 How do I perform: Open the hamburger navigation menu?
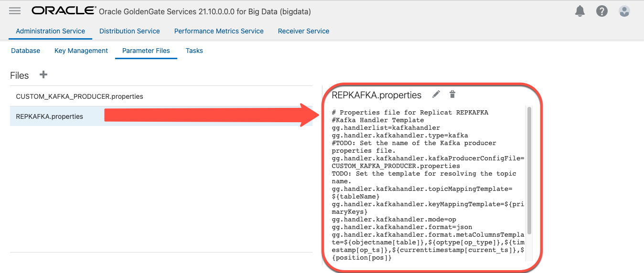click(15, 10)
